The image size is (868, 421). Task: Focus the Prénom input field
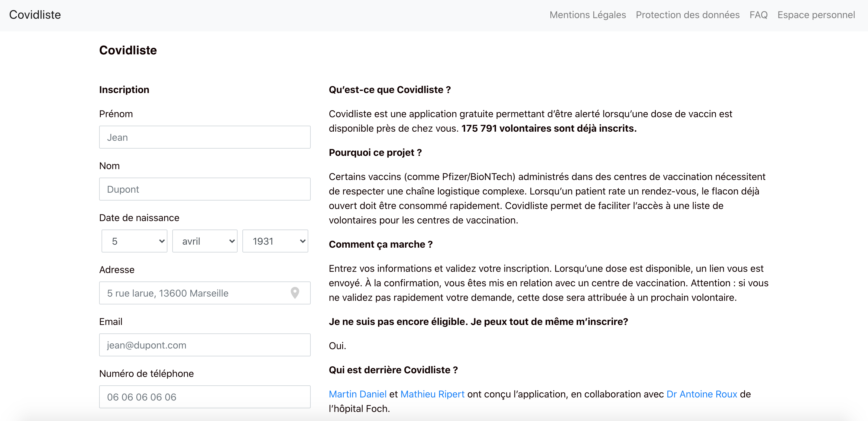click(x=205, y=137)
